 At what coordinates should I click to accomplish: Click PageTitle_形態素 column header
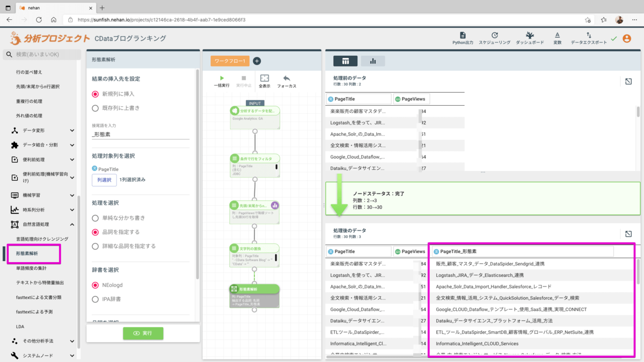[522, 251]
